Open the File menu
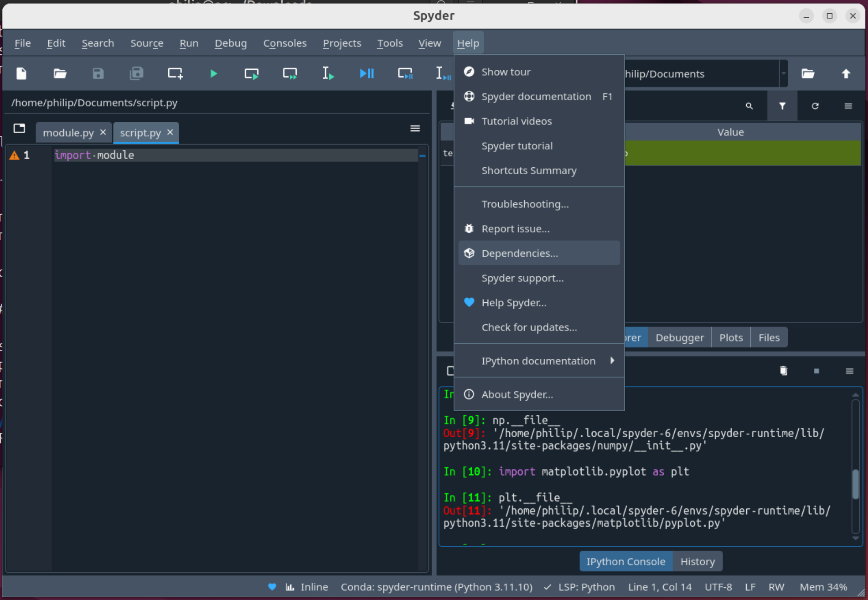The width and height of the screenshot is (868, 600). (x=23, y=43)
